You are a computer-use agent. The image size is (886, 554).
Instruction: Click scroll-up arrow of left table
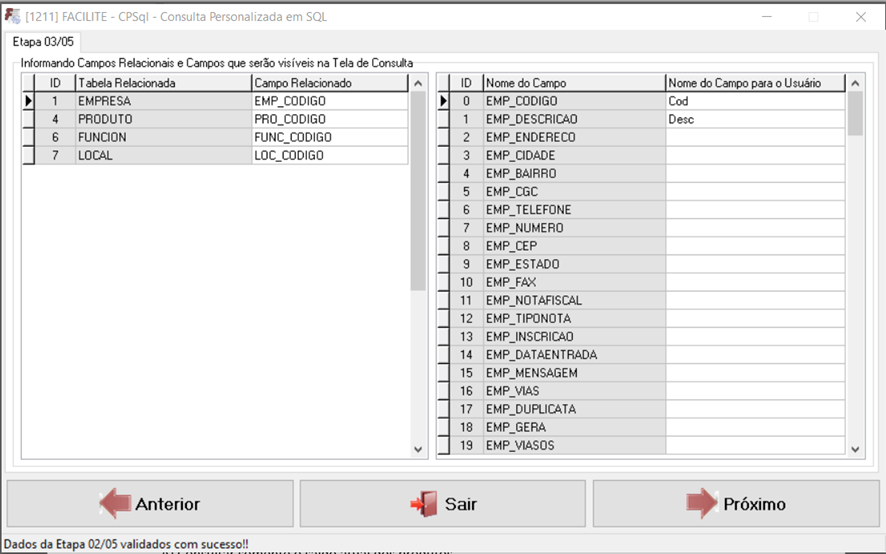[x=418, y=83]
